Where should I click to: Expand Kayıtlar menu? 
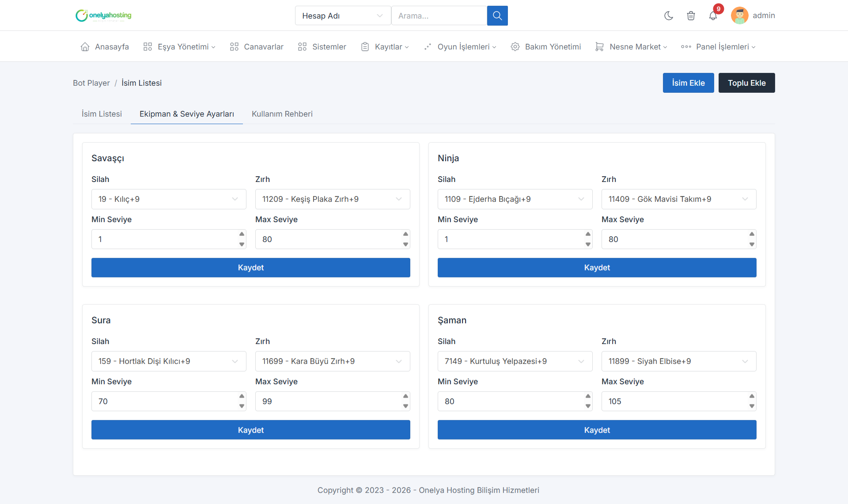coord(385,47)
